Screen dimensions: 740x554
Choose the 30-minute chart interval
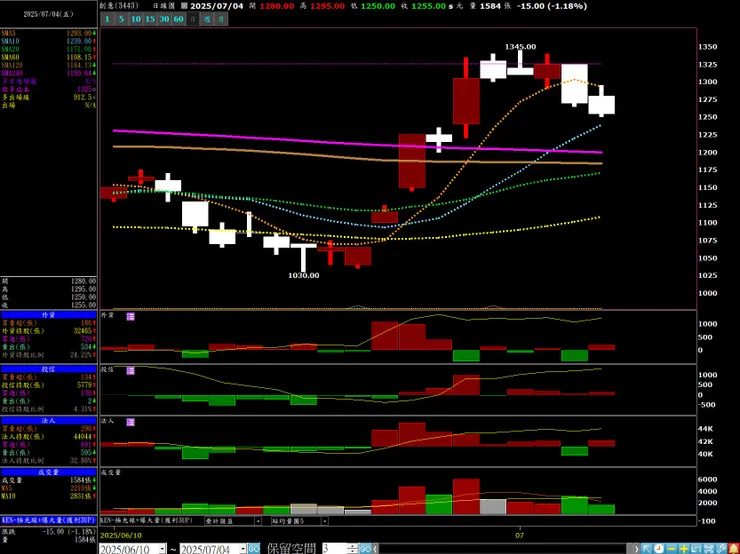164,19
